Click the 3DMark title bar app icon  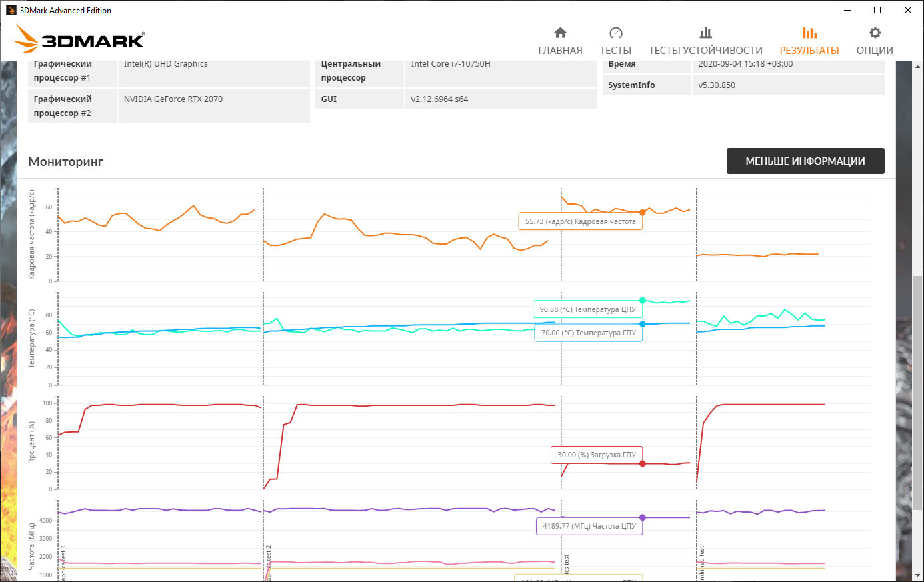pyautogui.click(x=11, y=10)
